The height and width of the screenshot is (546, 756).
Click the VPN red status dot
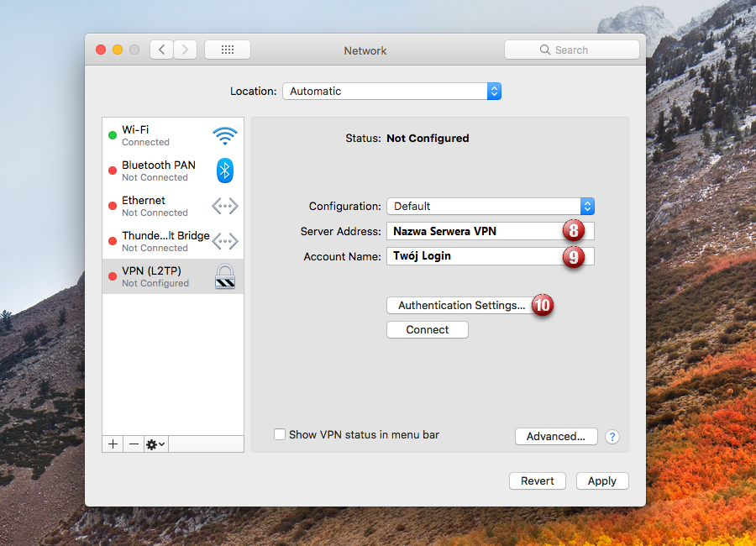click(113, 276)
